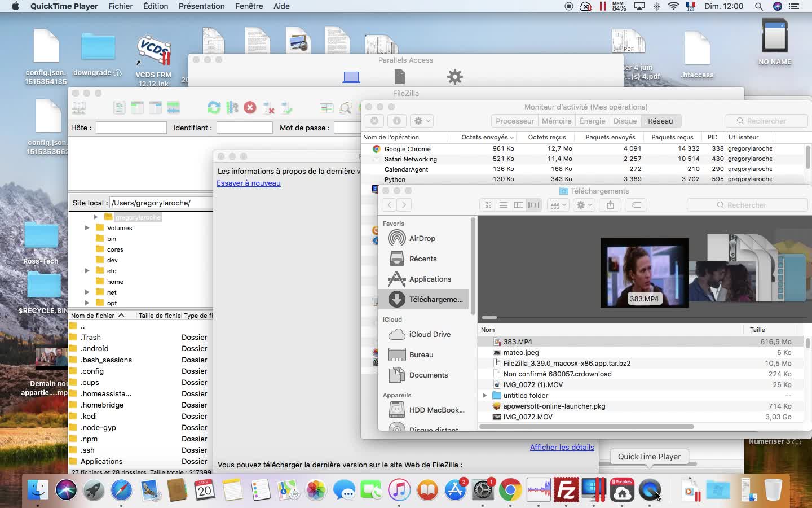
Task: Switch to Mémoire tab
Action: (557, 121)
